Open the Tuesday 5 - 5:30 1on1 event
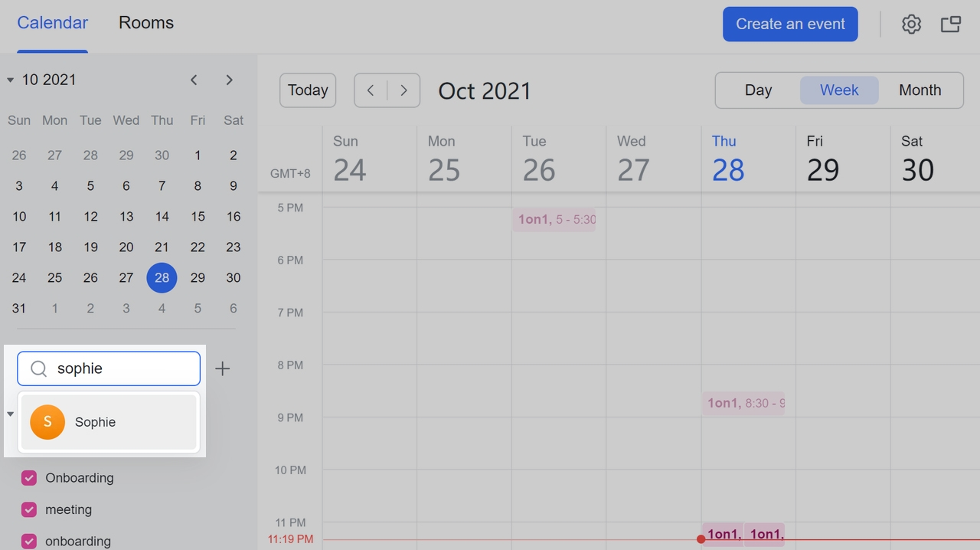 pyautogui.click(x=554, y=220)
